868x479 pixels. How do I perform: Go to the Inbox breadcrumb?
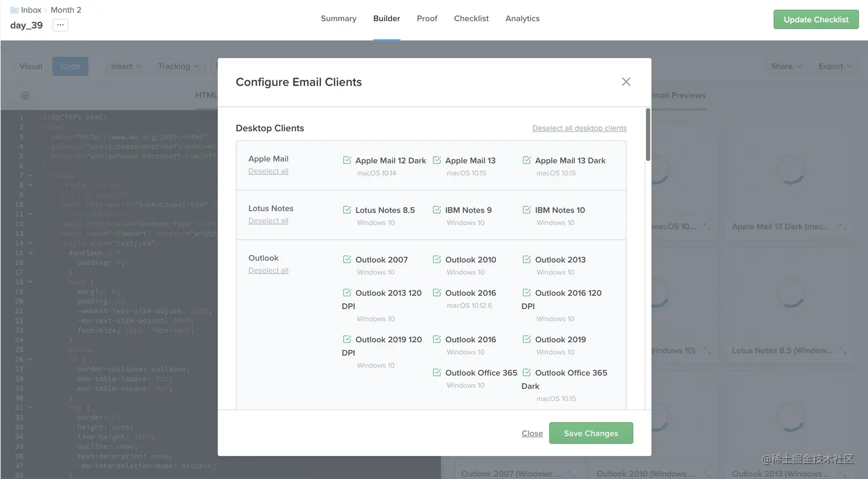pos(31,10)
